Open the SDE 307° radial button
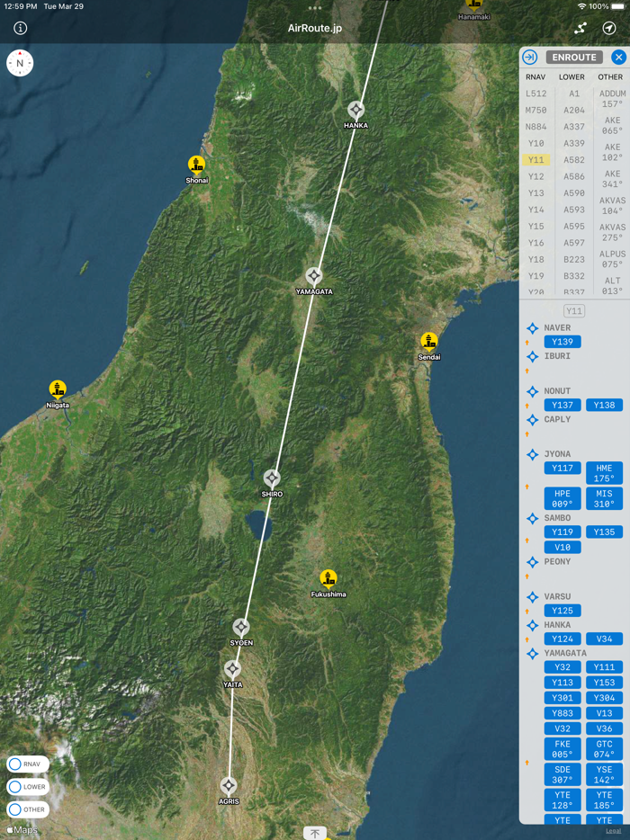This screenshot has height=840, width=630. click(562, 774)
